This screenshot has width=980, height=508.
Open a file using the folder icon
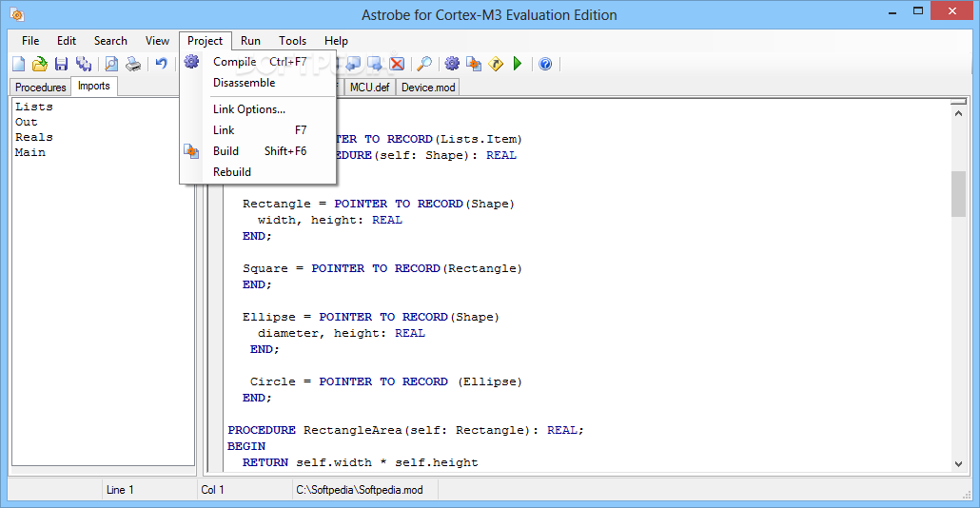pos(39,64)
